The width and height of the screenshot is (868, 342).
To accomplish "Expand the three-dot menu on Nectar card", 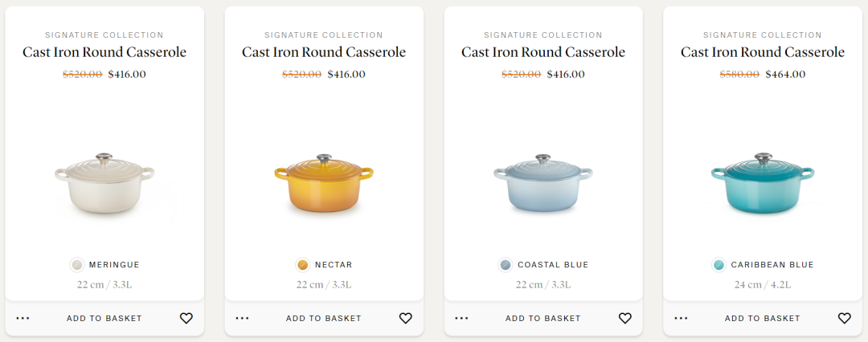I will click(x=242, y=319).
